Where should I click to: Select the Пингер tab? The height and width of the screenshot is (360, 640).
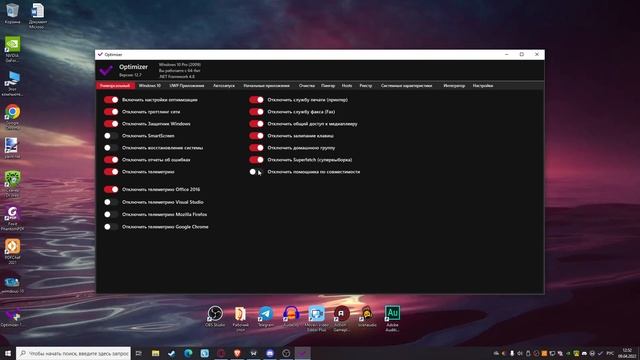[x=328, y=86]
